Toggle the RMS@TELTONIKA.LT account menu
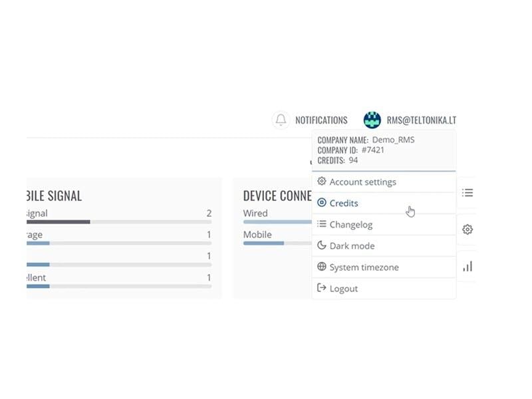 (421, 120)
